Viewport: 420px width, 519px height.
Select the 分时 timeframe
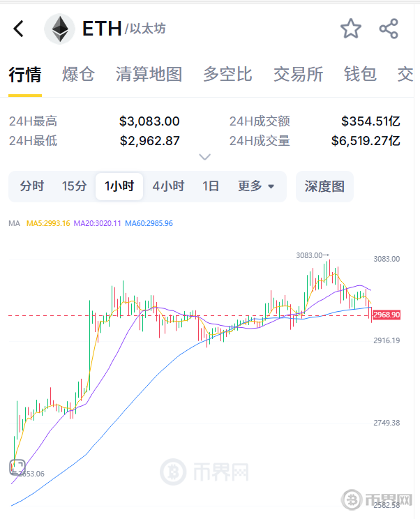32,186
